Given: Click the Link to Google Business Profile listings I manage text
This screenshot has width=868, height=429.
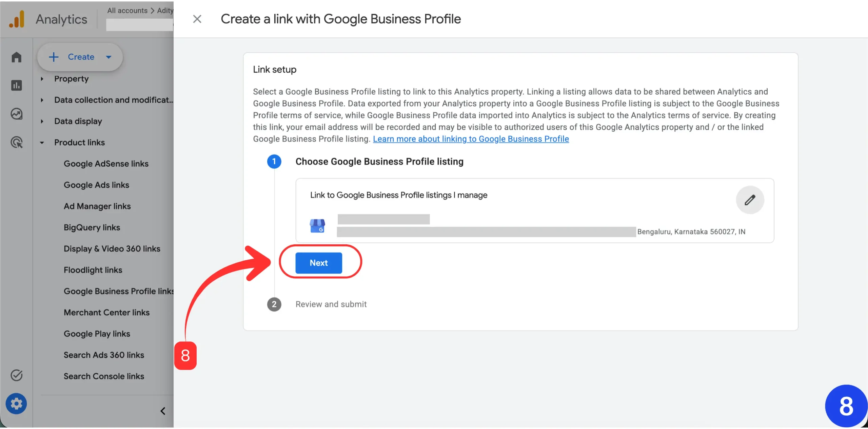Looking at the screenshot, I should coord(399,195).
